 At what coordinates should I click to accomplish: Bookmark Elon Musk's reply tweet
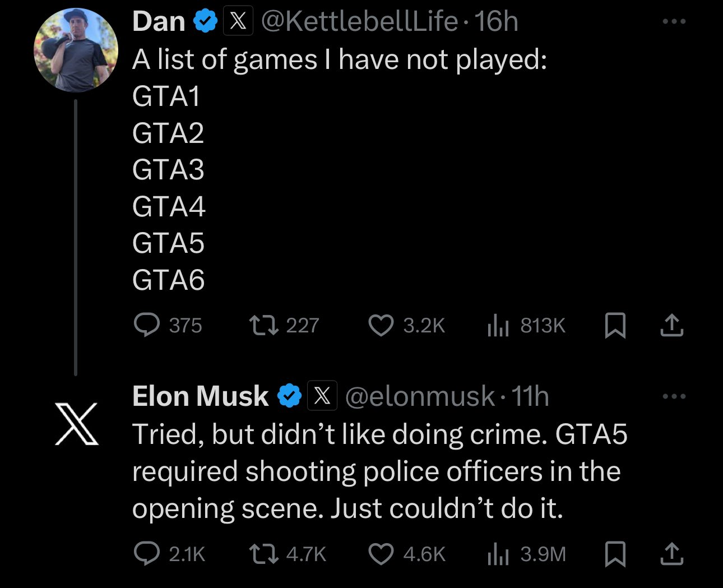615,554
